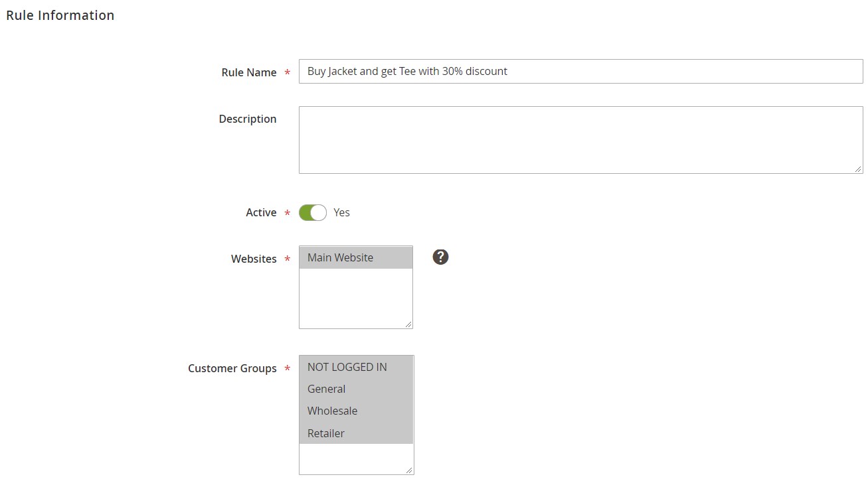Click the Rule Information section heading
The image size is (868, 481).
tap(60, 15)
